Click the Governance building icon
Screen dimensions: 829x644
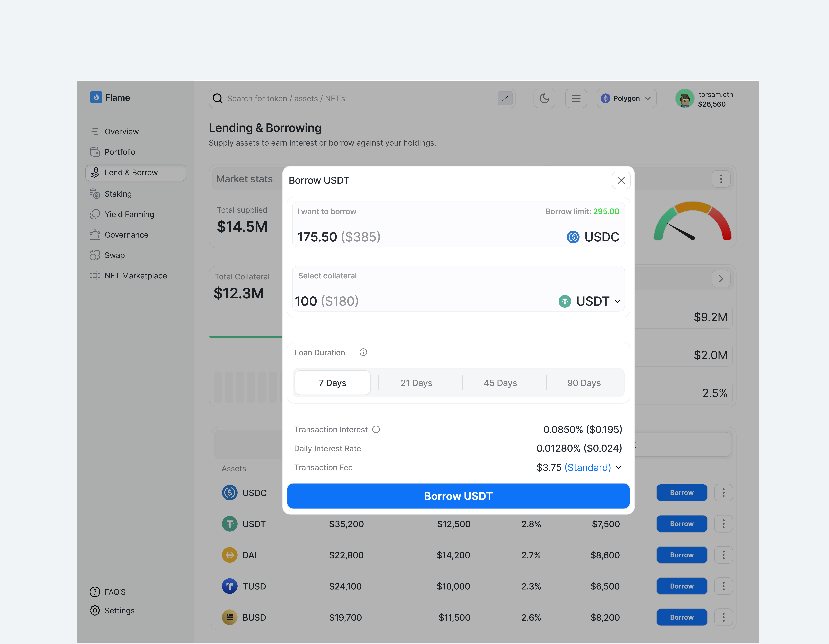(95, 235)
